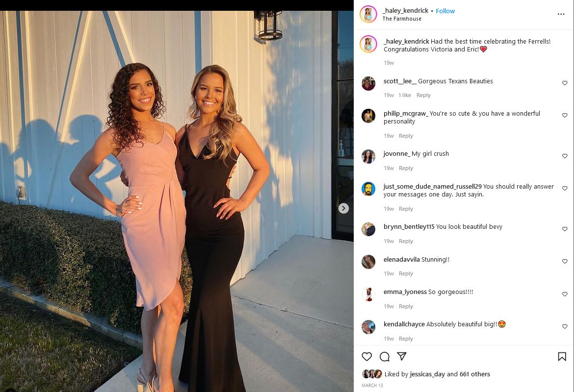Share the post via paper plane icon
This screenshot has height=392, width=574.
402,356
